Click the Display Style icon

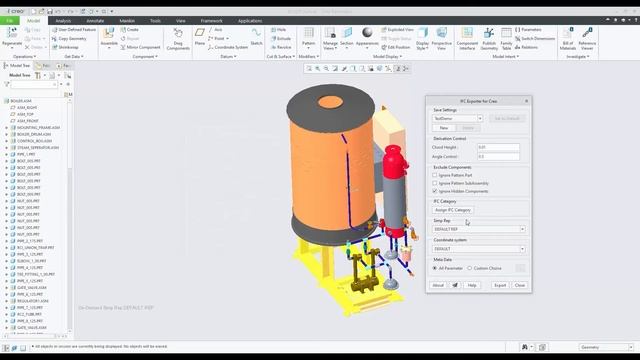422,33
